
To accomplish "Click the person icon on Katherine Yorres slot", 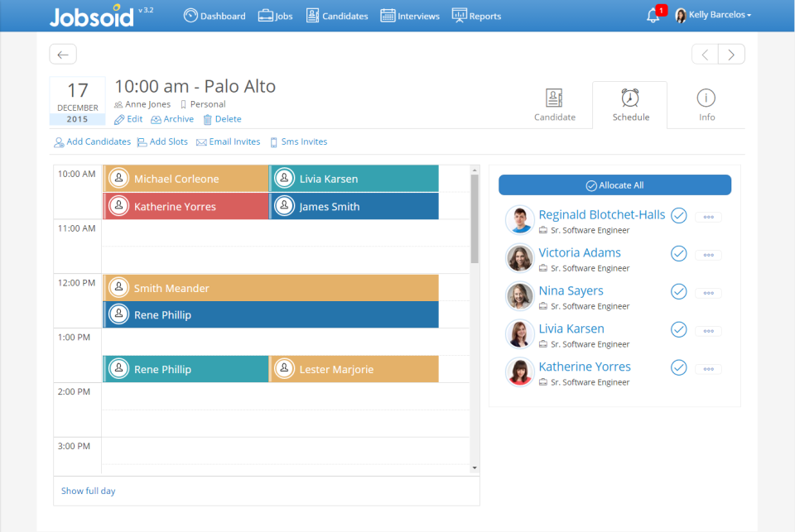I will (118, 206).
